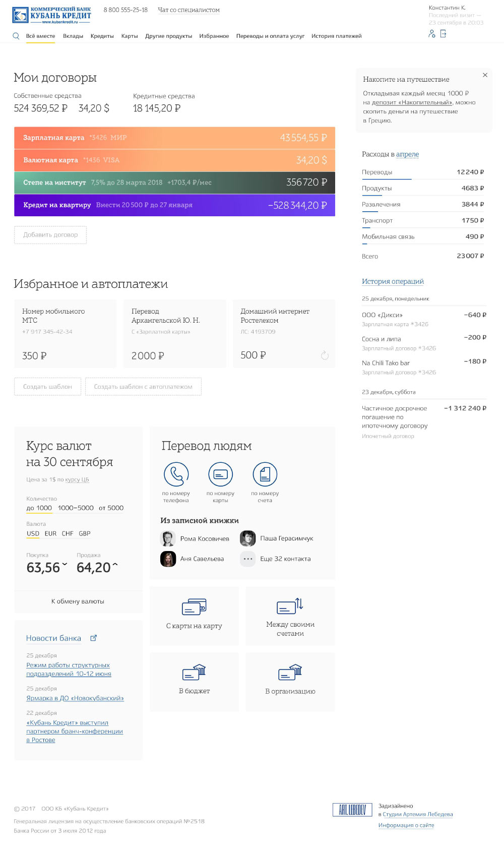Open the апреле month selector in Расходы

click(x=407, y=154)
